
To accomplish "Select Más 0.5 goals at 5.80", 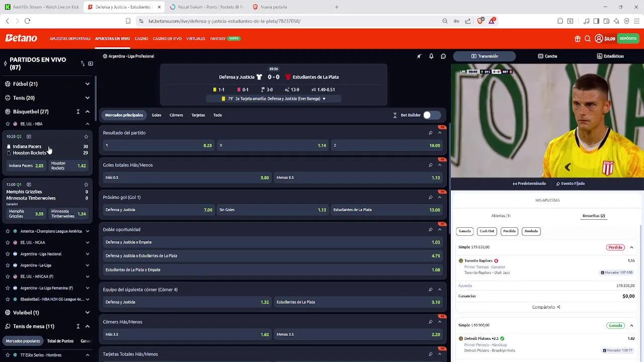I will pyautogui.click(x=187, y=177).
